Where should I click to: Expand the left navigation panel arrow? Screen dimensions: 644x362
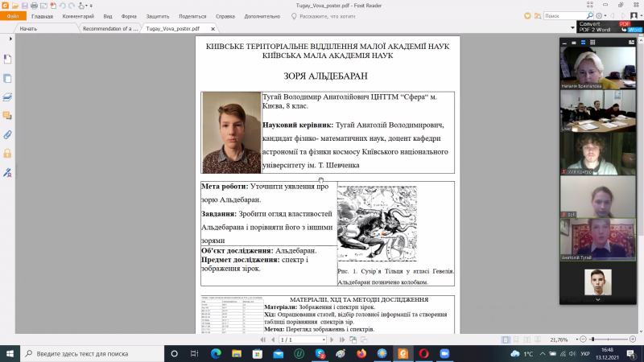coord(10,39)
